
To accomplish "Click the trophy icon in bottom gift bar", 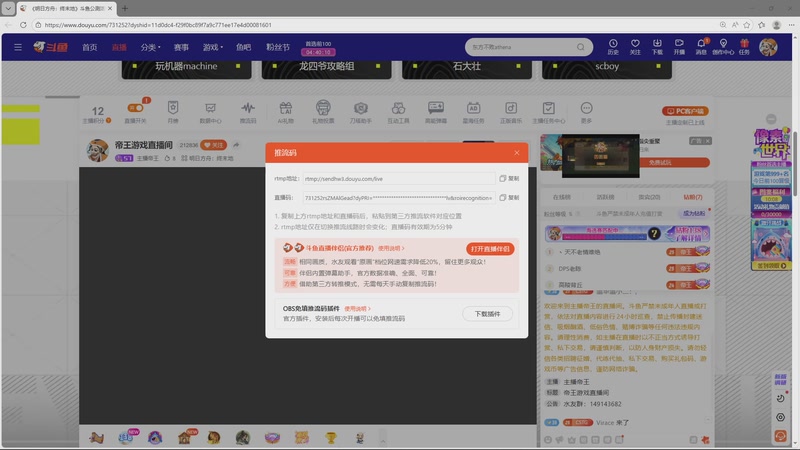I will click(x=331, y=437).
